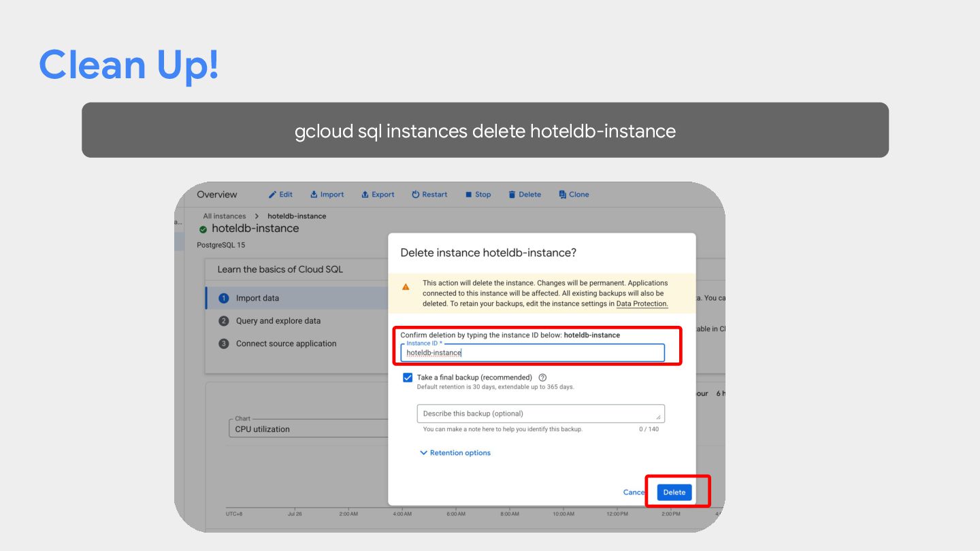The image size is (980, 551).
Task: Open the All instances breadcrumb link
Action: click(224, 216)
